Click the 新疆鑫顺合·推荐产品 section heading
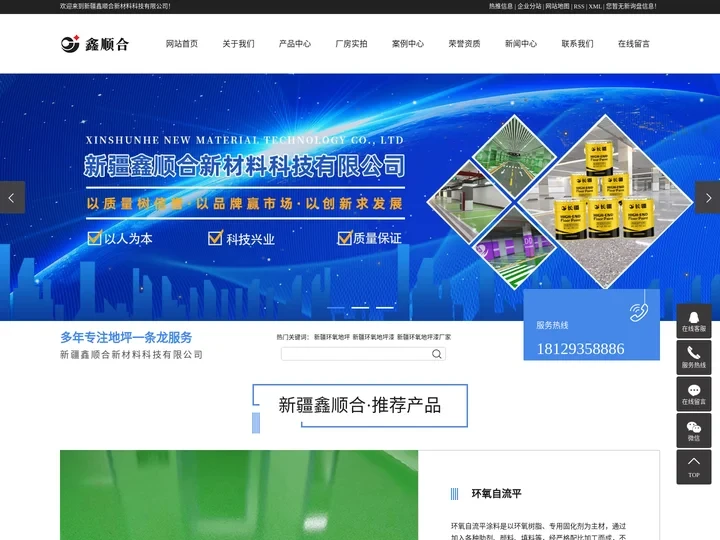Screen dimensions: 720x540 (x=360, y=405)
